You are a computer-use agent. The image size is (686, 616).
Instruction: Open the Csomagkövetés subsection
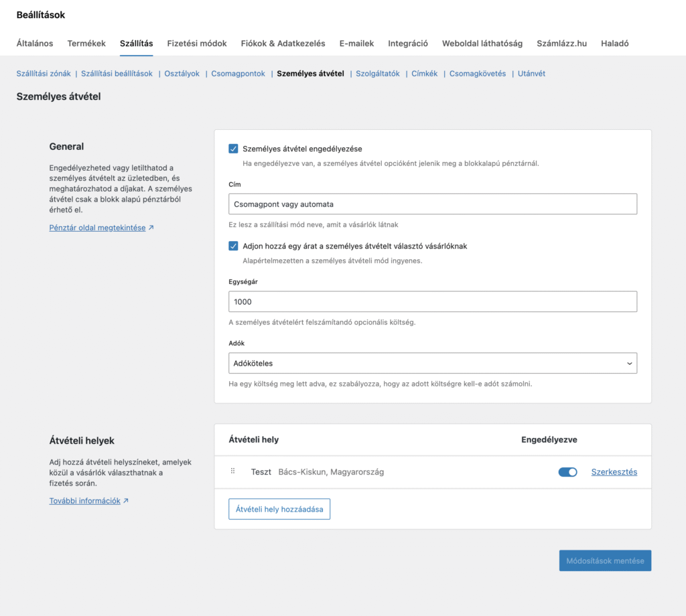477,74
